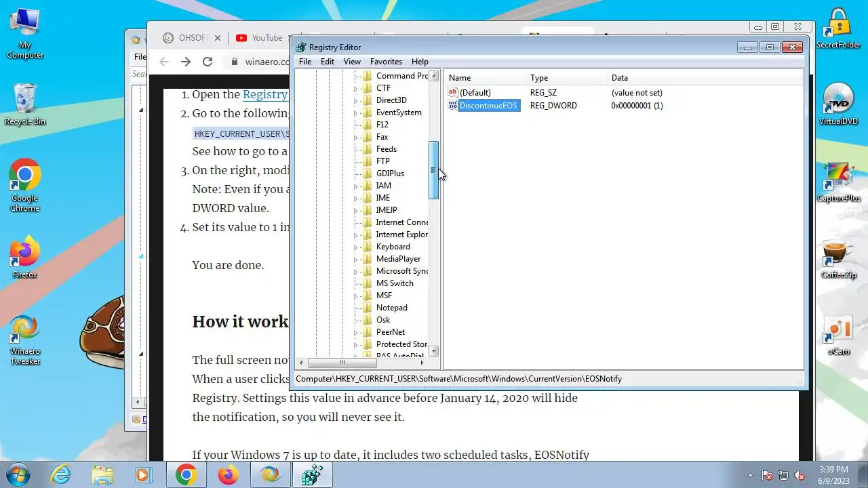Expand the IME registry key

[355, 198]
